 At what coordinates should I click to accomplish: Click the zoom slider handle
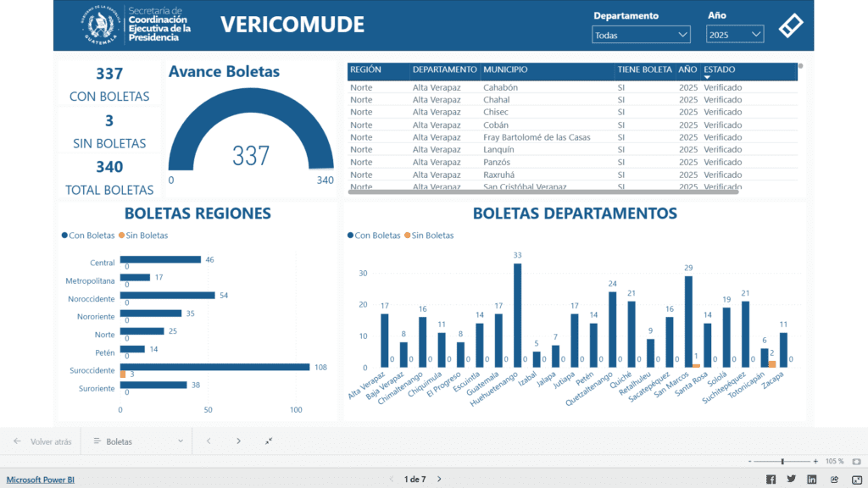(x=782, y=461)
